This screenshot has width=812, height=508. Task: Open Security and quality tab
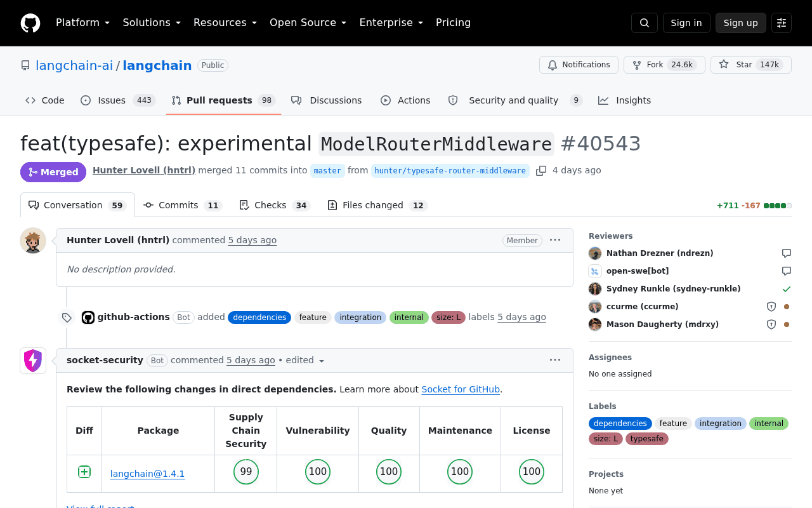pyautogui.click(x=515, y=100)
